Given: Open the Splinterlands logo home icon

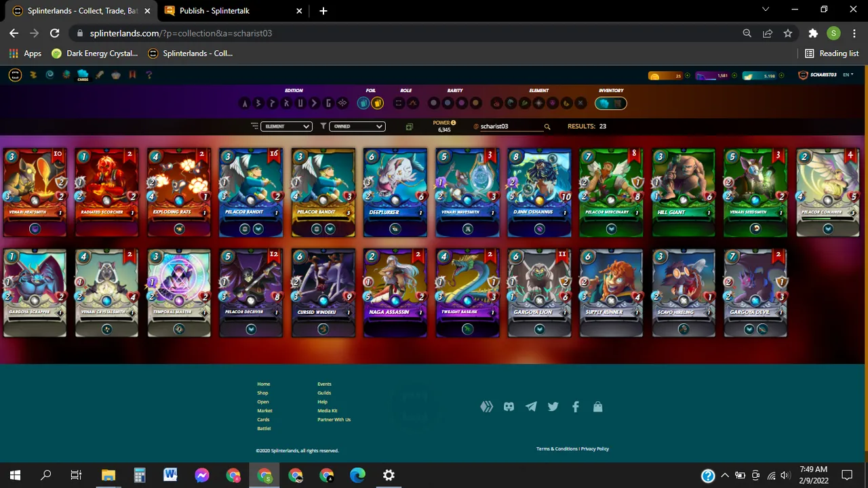Looking at the screenshot, I should pos(15,75).
